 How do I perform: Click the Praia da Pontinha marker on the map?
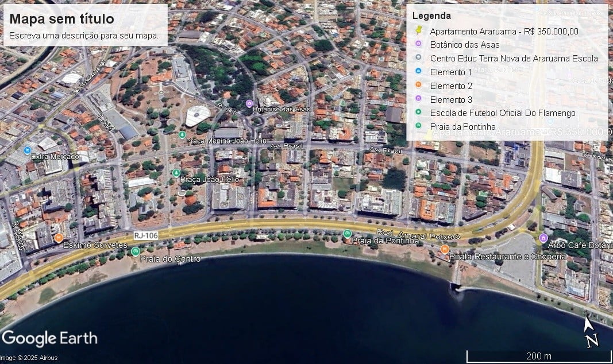(x=347, y=234)
